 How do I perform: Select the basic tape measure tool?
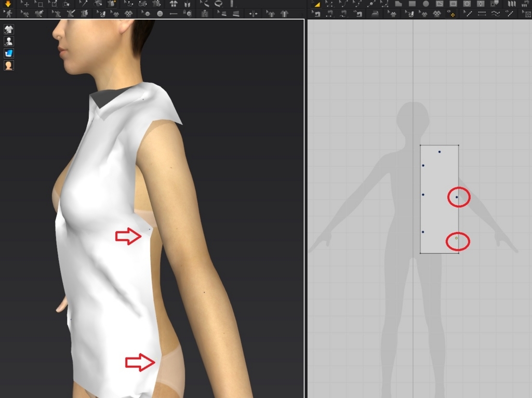[204, 4]
